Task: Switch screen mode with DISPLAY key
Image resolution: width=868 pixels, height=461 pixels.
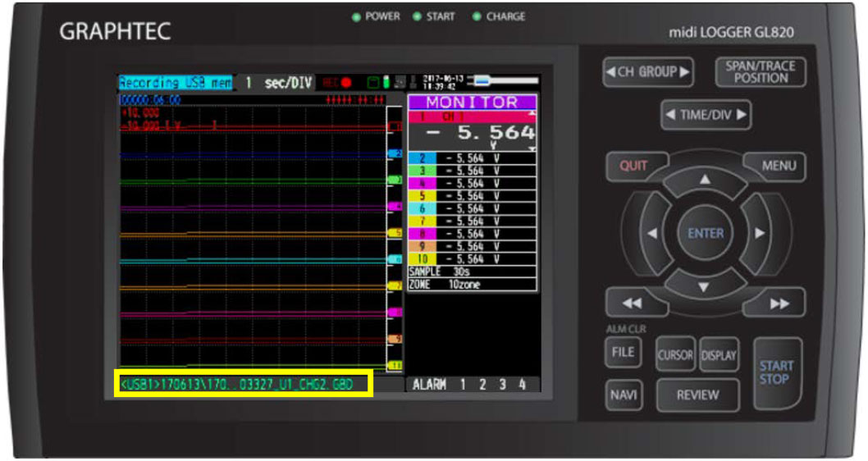Action: click(x=719, y=355)
